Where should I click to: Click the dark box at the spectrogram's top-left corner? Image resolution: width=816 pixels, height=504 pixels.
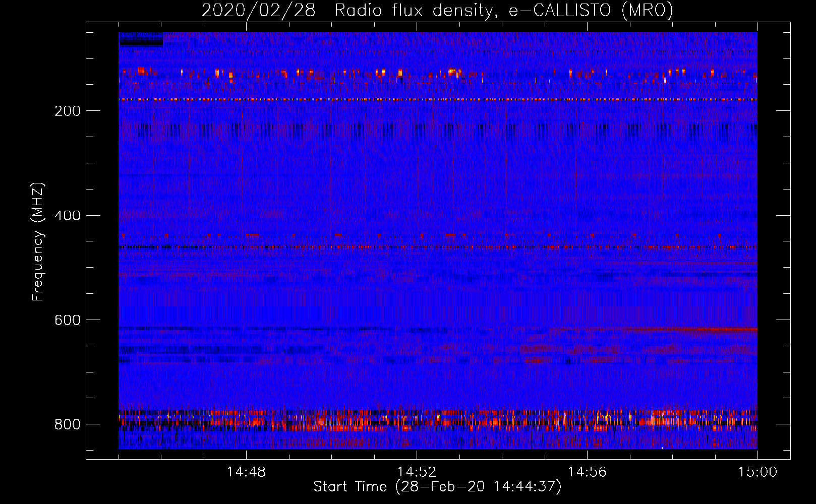coord(141,39)
